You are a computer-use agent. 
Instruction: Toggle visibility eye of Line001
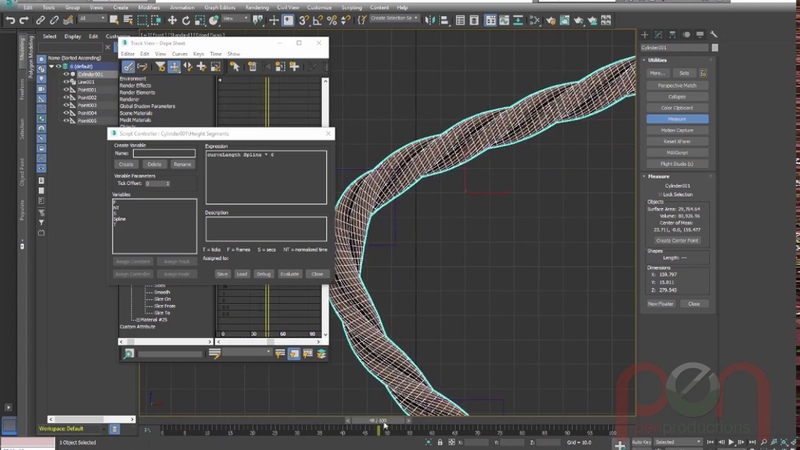[66, 82]
